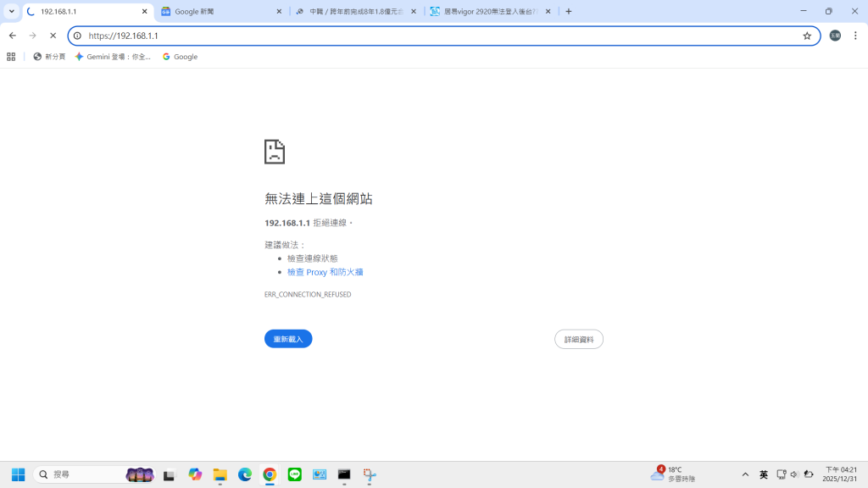Open Chrome's three-dot menu
This screenshot has height=488, width=868.
857,36
